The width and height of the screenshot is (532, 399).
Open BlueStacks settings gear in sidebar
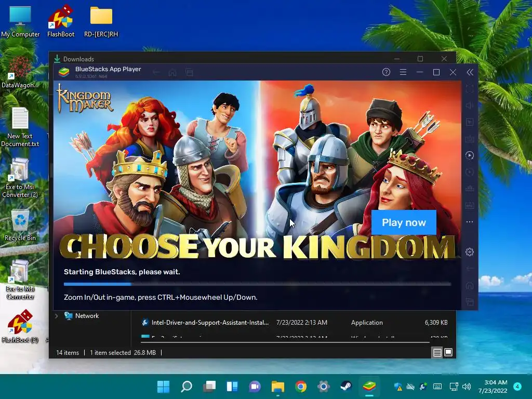pos(470,252)
